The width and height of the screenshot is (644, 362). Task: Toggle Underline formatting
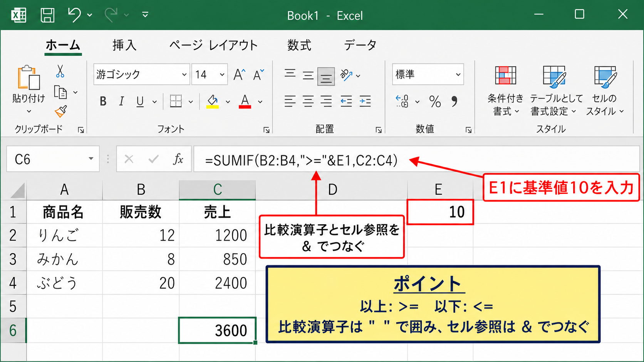tap(140, 102)
